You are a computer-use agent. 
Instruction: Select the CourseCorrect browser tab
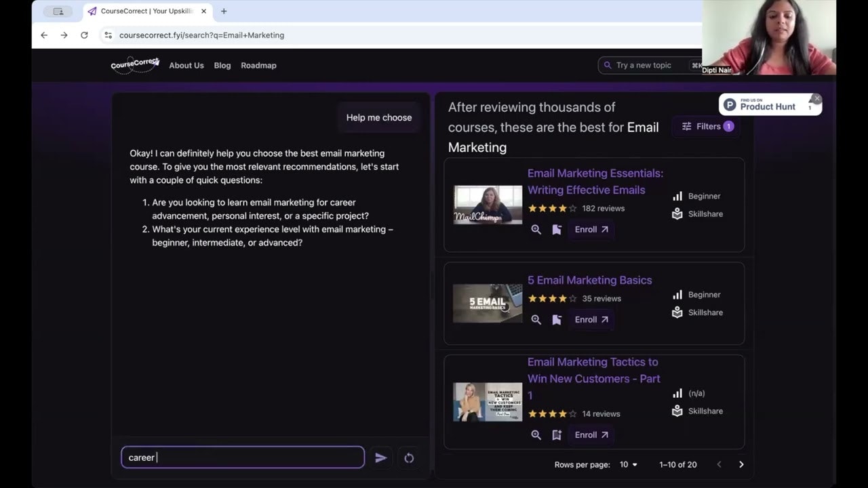point(146,11)
